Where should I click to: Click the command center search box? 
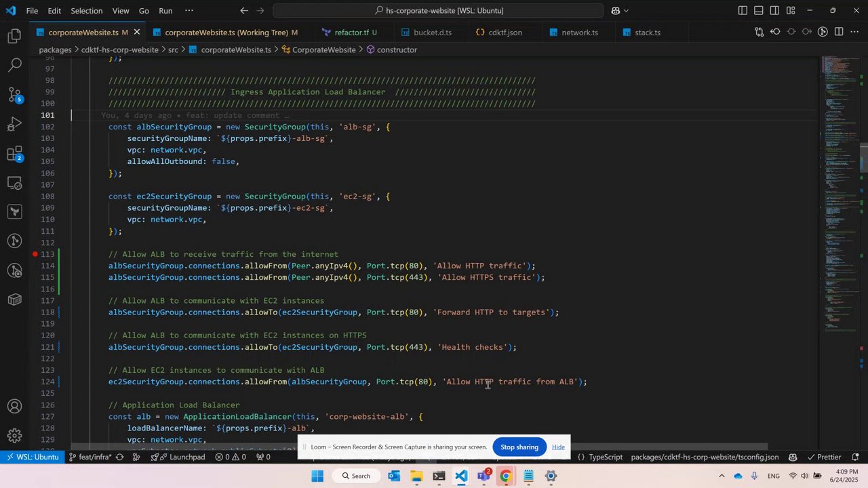[x=438, y=10]
